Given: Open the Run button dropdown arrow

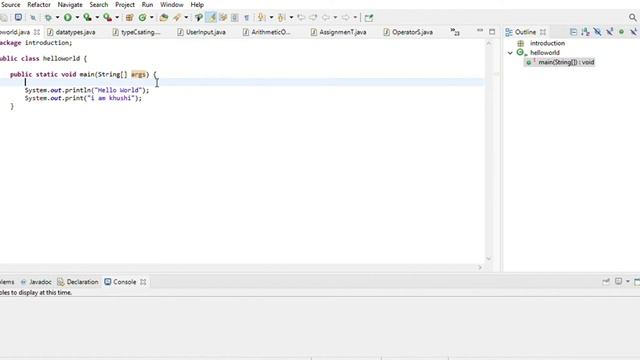Looking at the screenshot, I should tap(77, 18).
